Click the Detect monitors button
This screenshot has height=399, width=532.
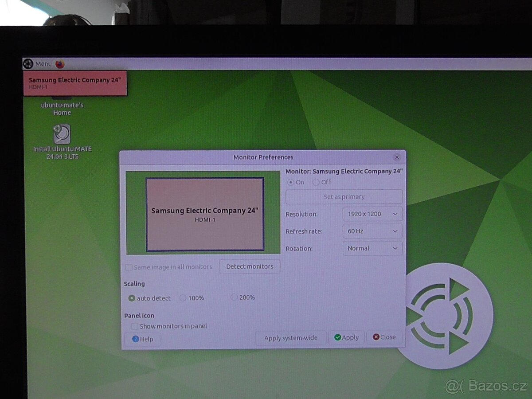pos(250,266)
